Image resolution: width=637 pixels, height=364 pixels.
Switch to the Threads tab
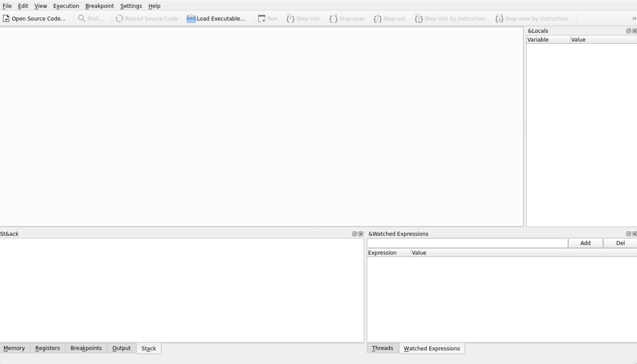coord(382,348)
